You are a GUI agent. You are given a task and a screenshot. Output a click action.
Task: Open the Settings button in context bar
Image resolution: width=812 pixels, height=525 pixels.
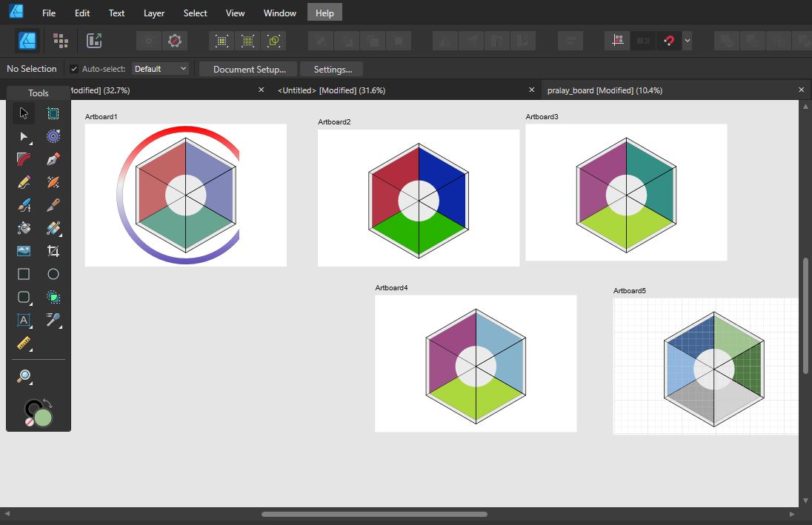coord(332,69)
